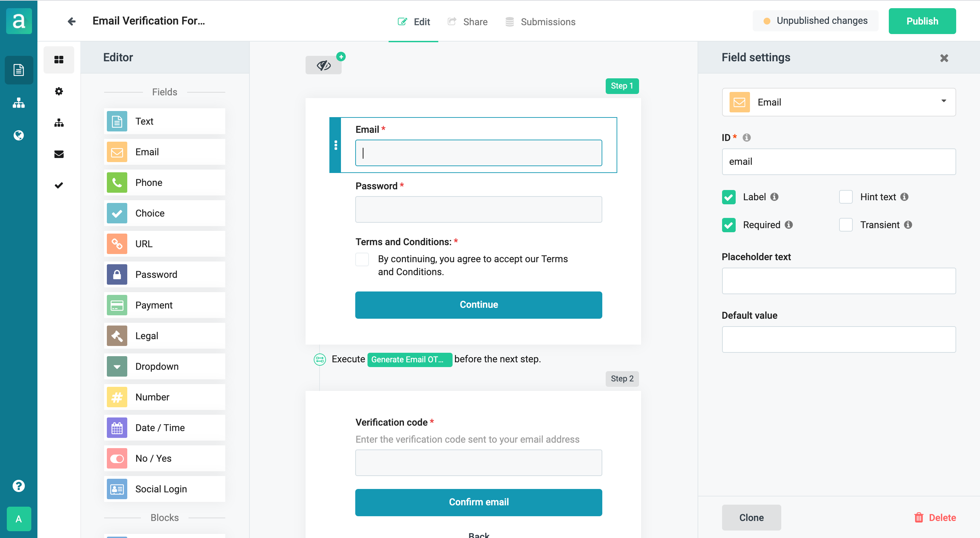Open the email envelope icon in secondary sidebar

(x=59, y=154)
